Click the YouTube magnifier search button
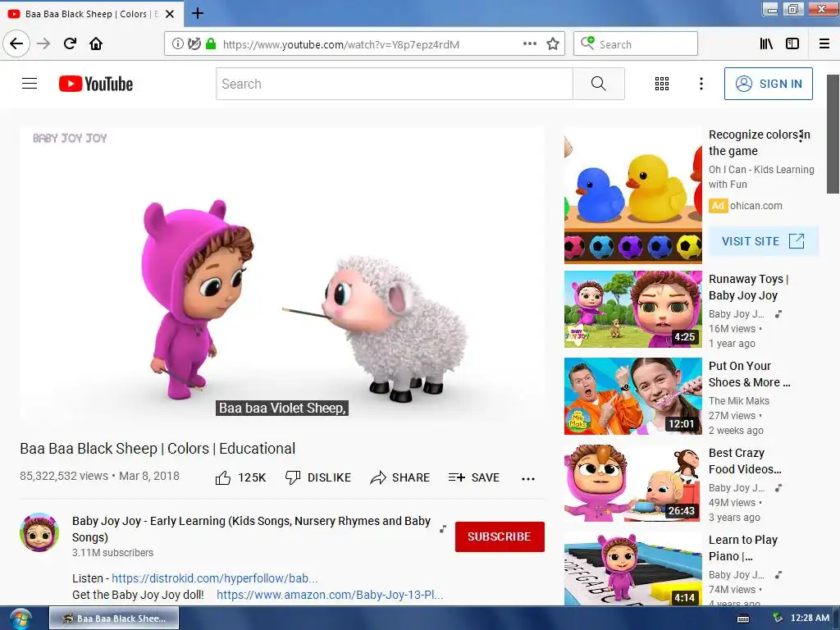Viewport: 840px width, 630px height. 598,84
